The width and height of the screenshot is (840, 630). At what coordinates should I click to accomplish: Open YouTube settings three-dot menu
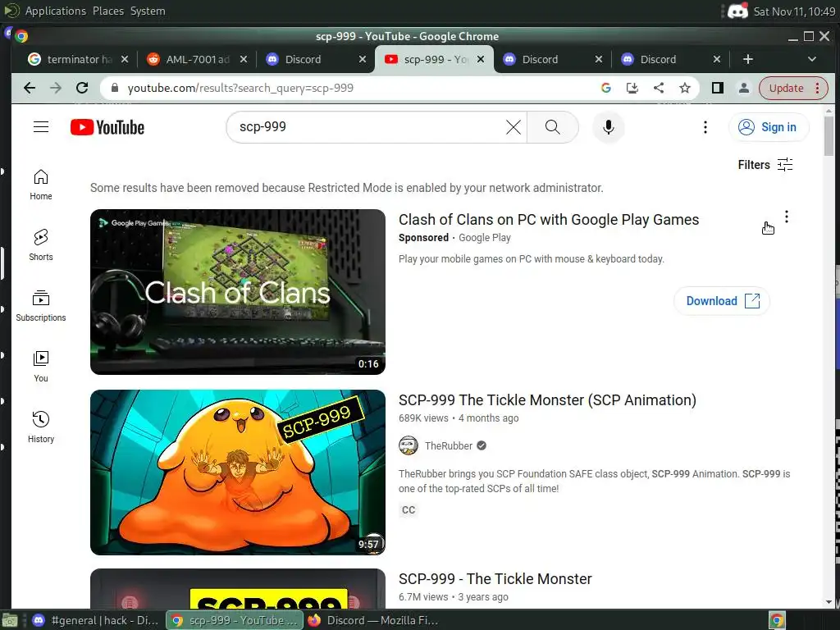click(x=705, y=127)
